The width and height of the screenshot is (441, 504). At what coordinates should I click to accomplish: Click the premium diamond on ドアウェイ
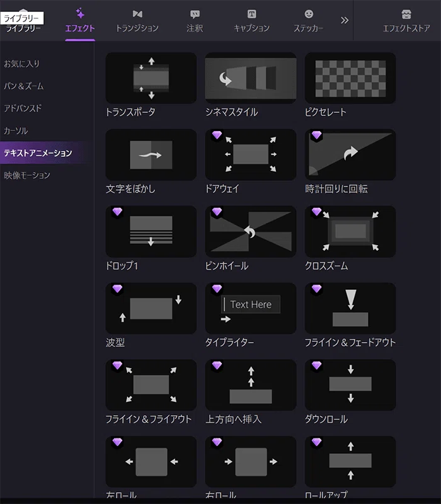tap(217, 135)
